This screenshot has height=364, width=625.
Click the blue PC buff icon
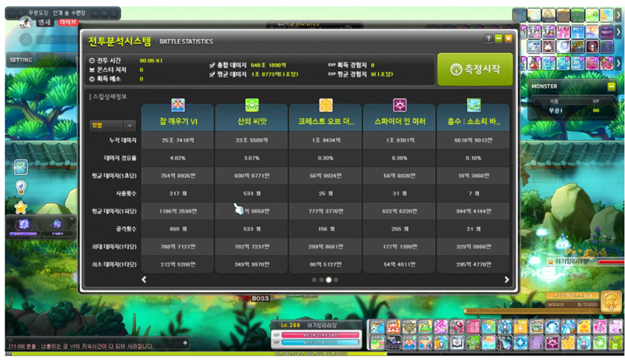[577, 32]
